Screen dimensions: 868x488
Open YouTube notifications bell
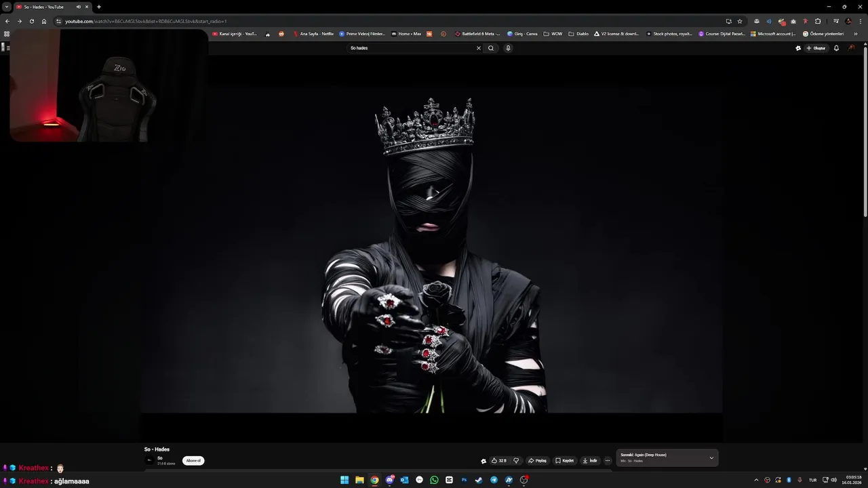pyautogui.click(x=836, y=48)
